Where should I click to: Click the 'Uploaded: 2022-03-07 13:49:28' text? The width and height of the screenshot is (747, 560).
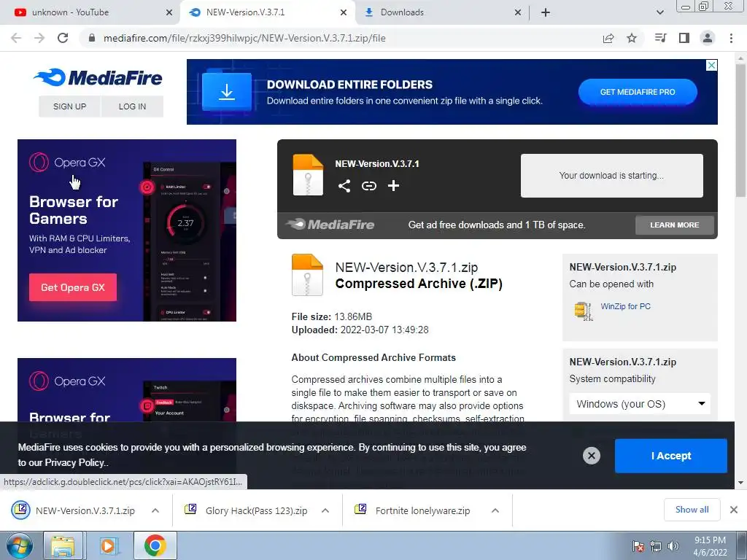coord(360,330)
